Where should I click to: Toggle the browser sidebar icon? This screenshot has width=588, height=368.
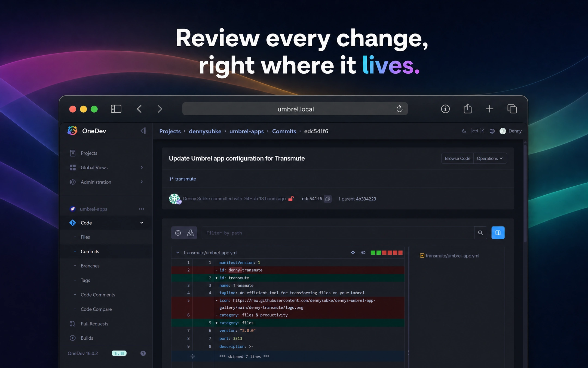[116, 109]
